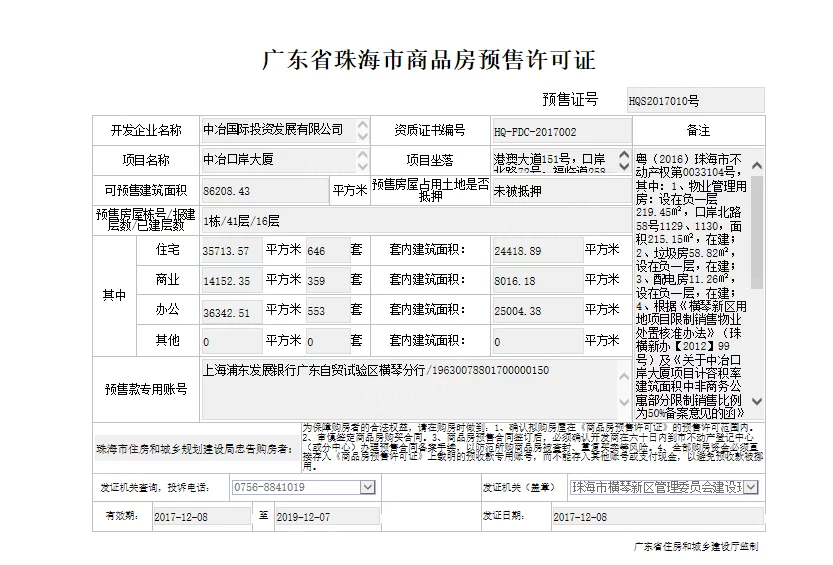The image size is (833, 565).
Task: Click the down arrow in 预售款专用账号 area
Action: (x=624, y=402)
